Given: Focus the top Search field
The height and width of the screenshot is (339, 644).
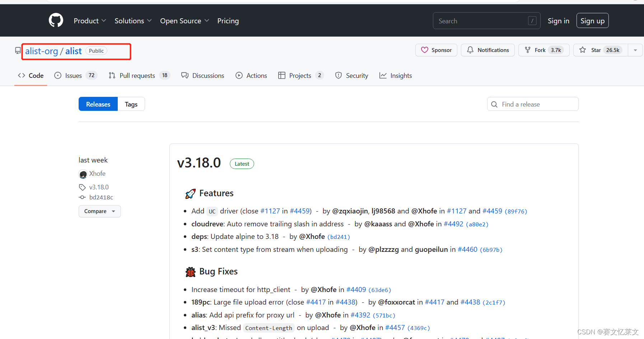Looking at the screenshot, I should [x=487, y=21].
